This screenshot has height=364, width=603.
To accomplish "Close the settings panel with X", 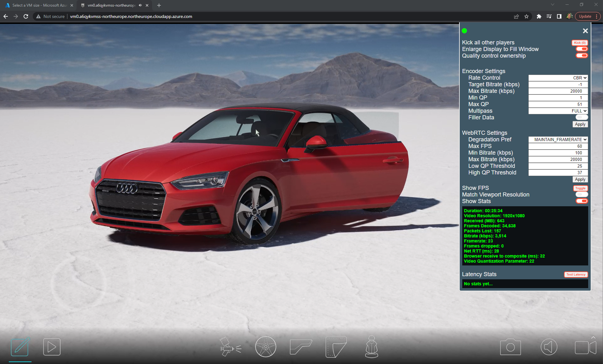I will coord(585,31).
